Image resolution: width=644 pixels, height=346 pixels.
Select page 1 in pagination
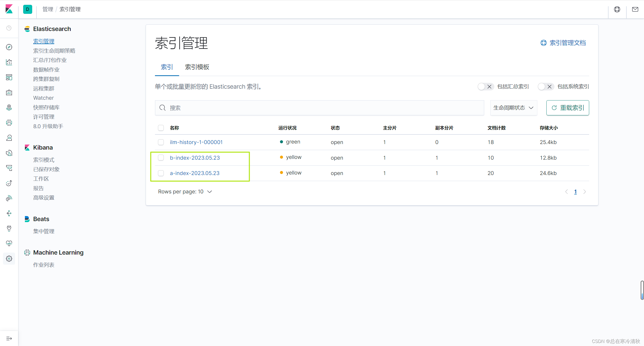576,192
